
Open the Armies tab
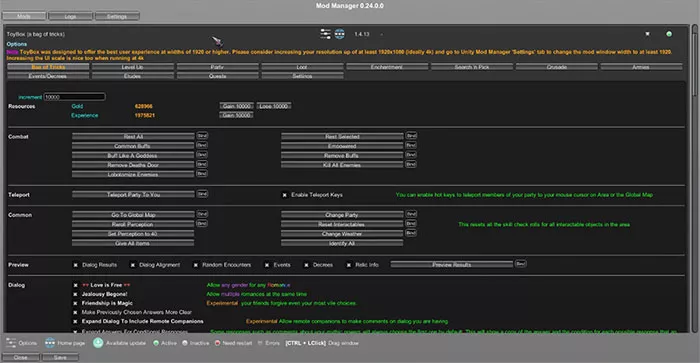tap(641, 67)
